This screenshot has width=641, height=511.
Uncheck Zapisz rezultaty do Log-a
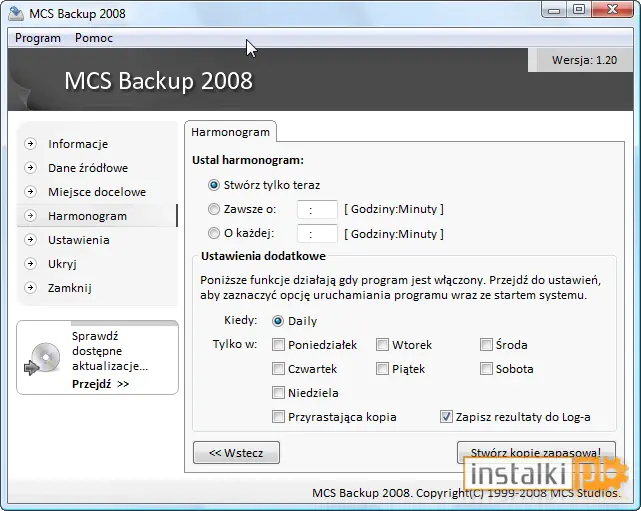tap(446, 417)
